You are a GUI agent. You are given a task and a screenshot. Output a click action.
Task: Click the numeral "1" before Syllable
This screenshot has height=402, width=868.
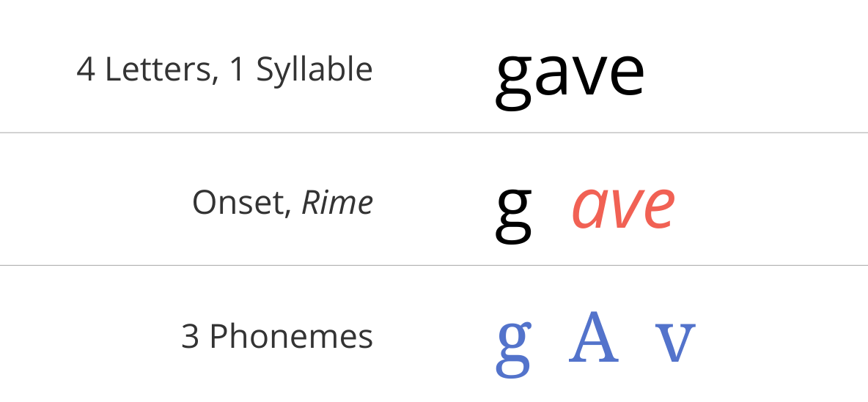pos(238,70)
